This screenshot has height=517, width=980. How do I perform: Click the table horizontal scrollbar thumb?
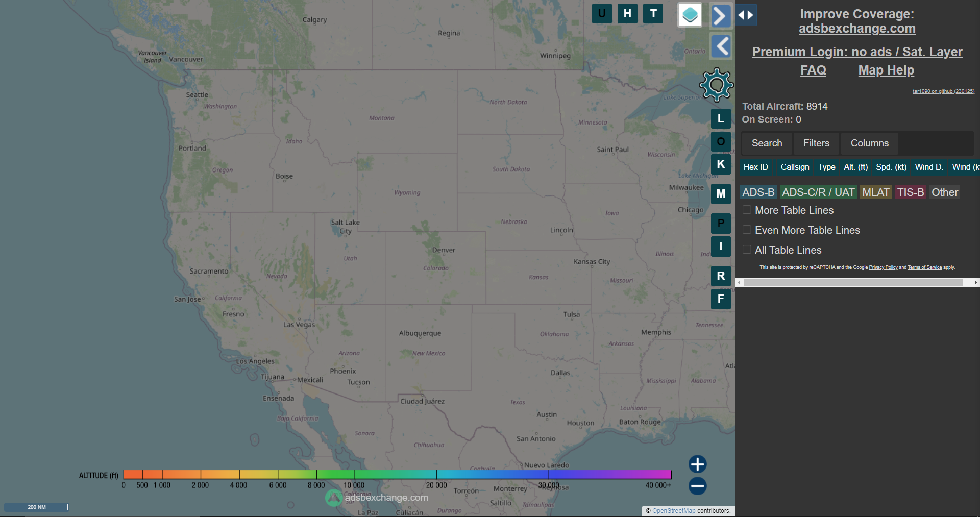tap(853, 282)
